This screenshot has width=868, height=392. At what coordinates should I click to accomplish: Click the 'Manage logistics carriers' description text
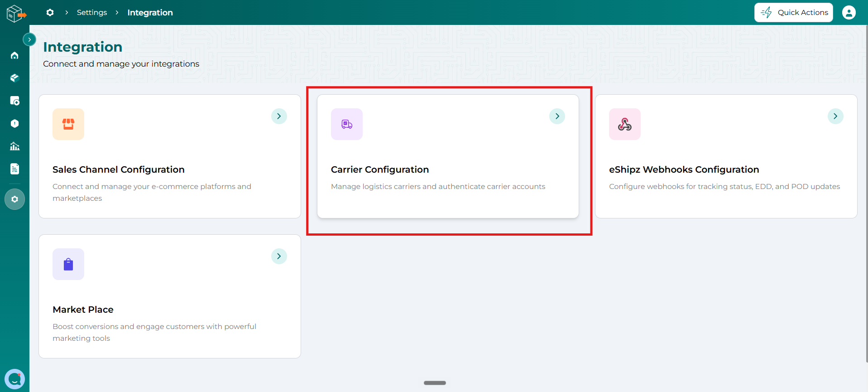(438, 186)
